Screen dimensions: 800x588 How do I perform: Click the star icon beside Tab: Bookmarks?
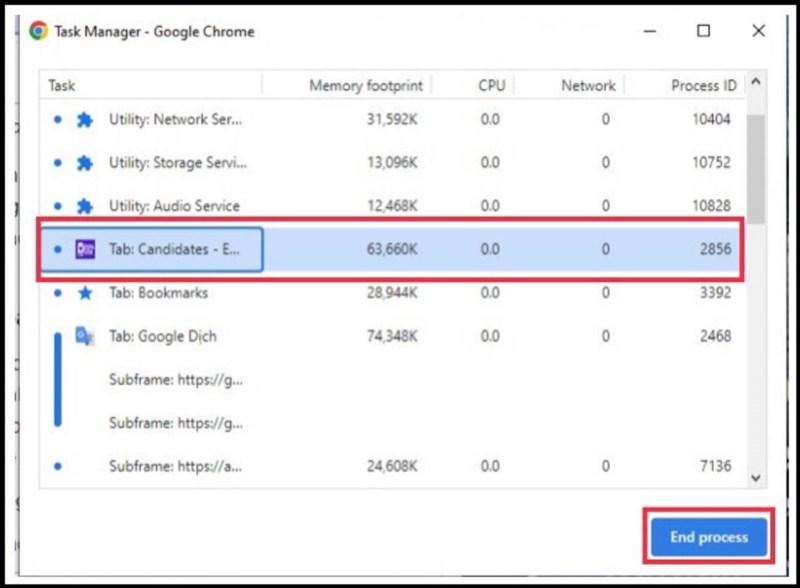tap(84, 293)
